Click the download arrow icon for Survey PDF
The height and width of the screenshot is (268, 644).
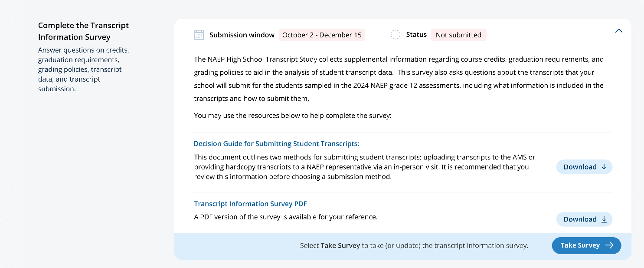tap(604, 219)
